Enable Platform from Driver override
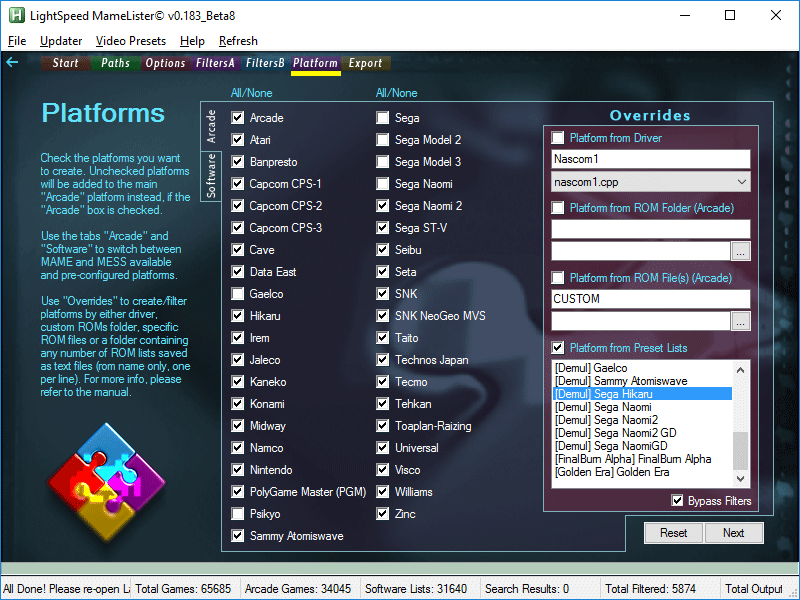The image size is (800, 600). pos(558,138)
